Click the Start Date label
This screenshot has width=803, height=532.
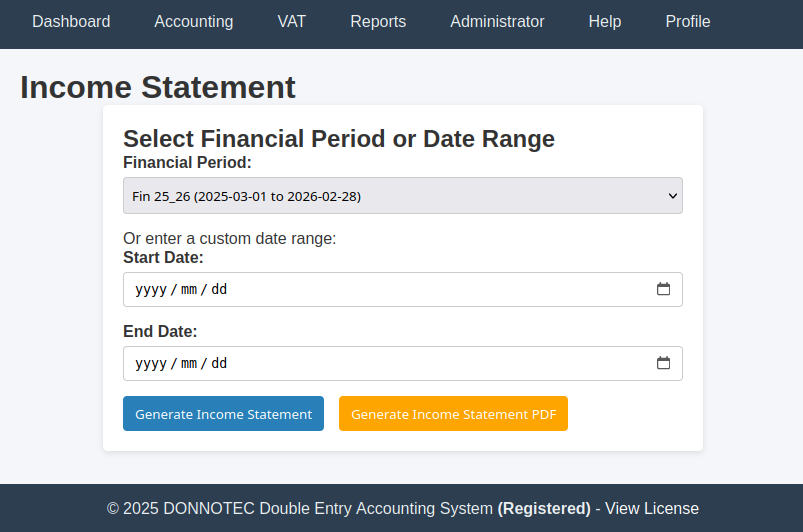(x=163, y=257)
